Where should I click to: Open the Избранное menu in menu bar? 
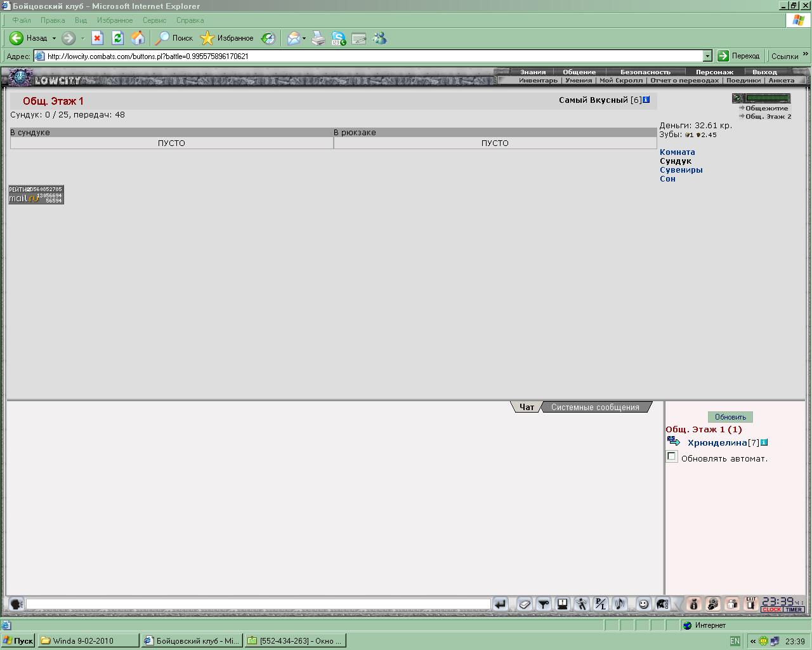tap(115, 20)
